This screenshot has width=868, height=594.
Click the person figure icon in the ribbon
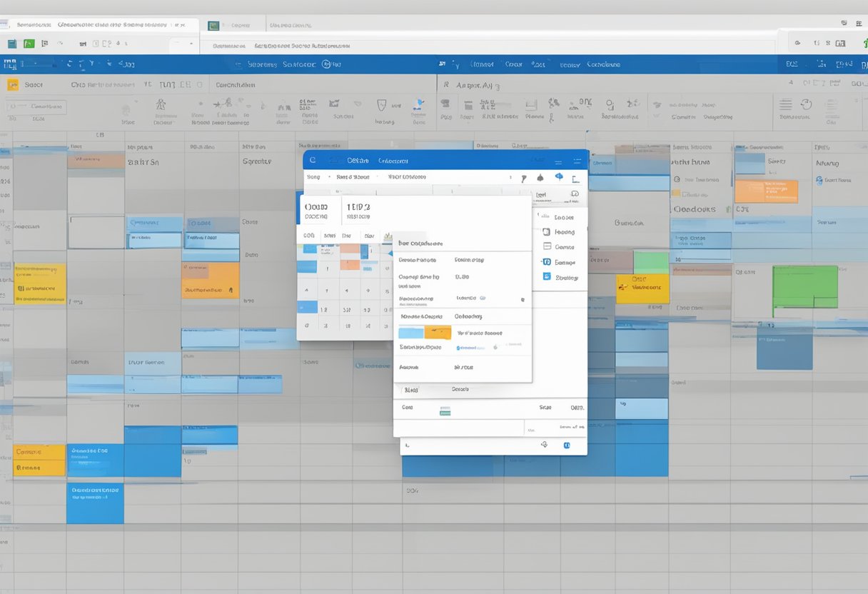click(x=162, y=104)
